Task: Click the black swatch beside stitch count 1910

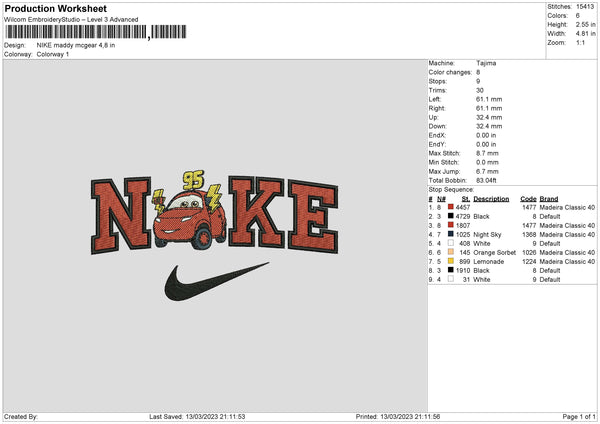Action: point(451,270)
